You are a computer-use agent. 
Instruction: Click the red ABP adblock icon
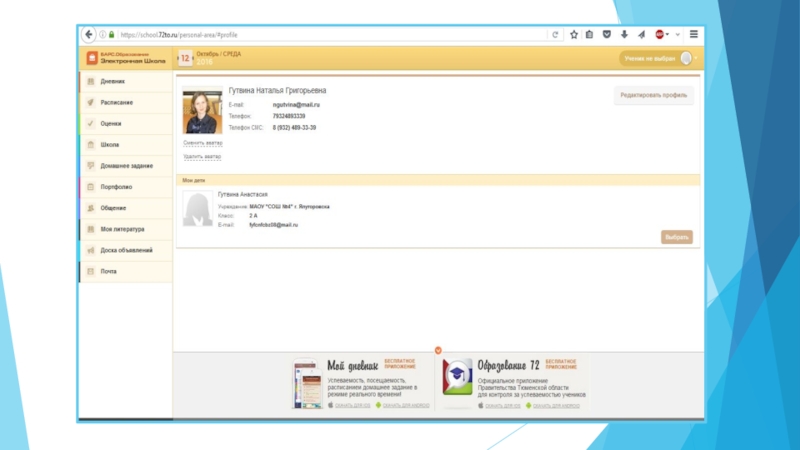660,34
